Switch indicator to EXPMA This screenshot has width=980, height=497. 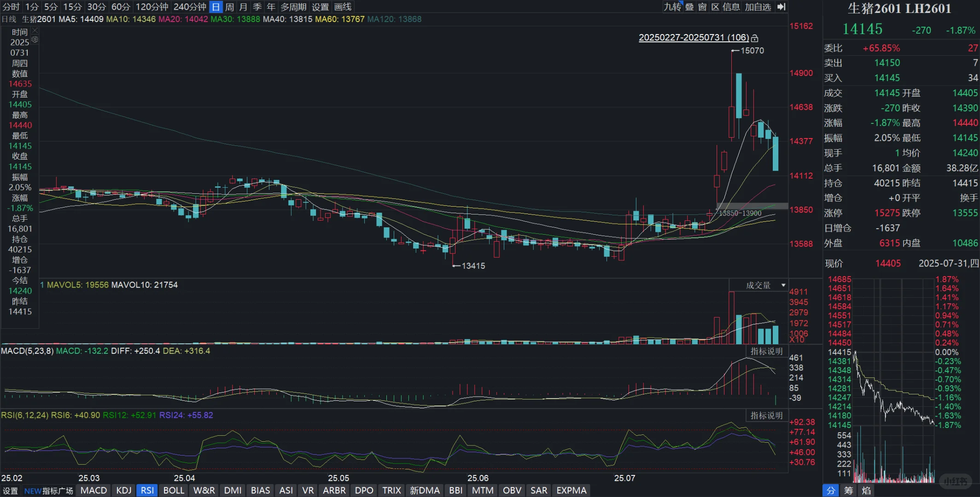[571, 491]
